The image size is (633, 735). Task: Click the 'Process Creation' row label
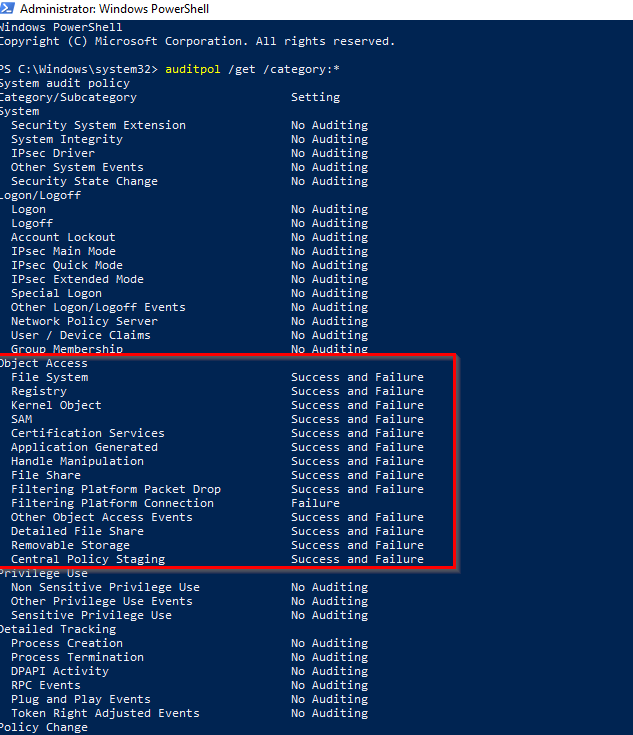click(67, 643)
